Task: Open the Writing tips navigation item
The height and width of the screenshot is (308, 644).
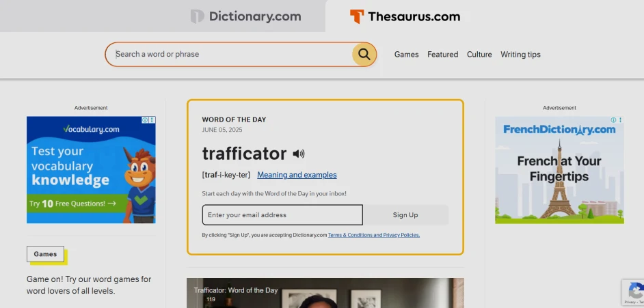Action: (520, 55)
